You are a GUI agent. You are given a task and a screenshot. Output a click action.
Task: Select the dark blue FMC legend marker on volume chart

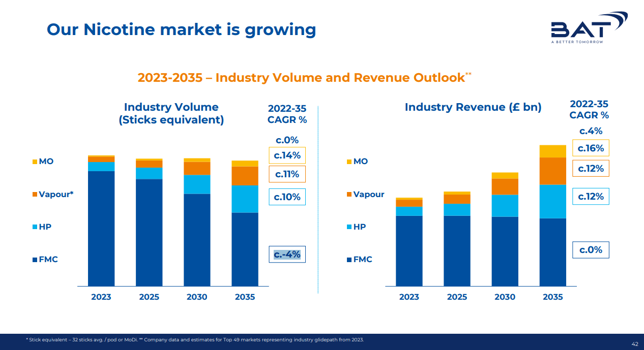click(35, 259)
